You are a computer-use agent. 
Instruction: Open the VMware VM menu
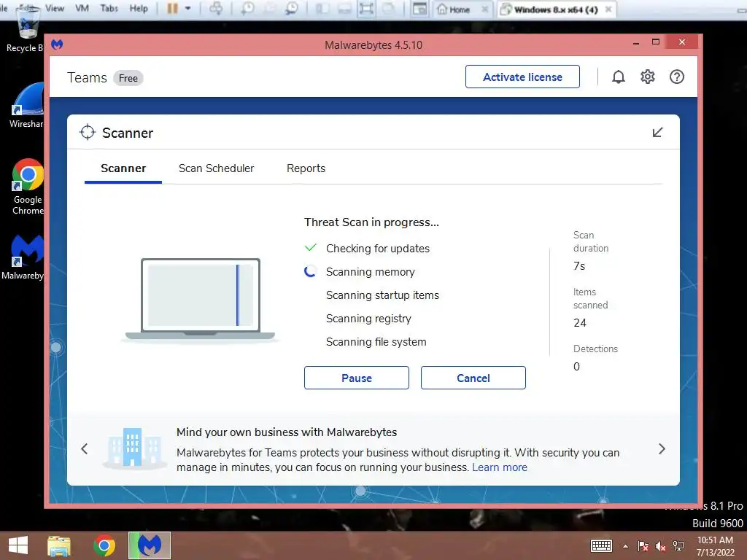(x=82, y=8)
